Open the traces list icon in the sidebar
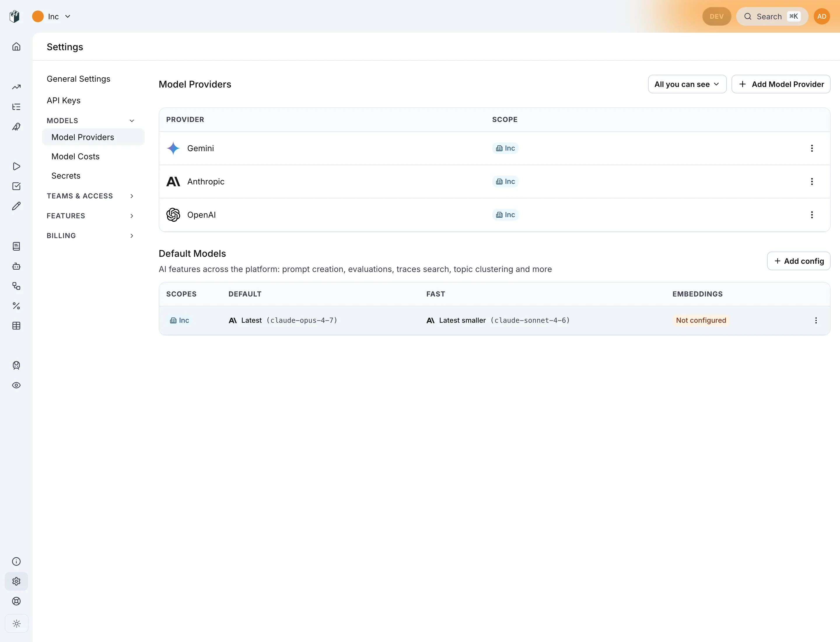 16,107
